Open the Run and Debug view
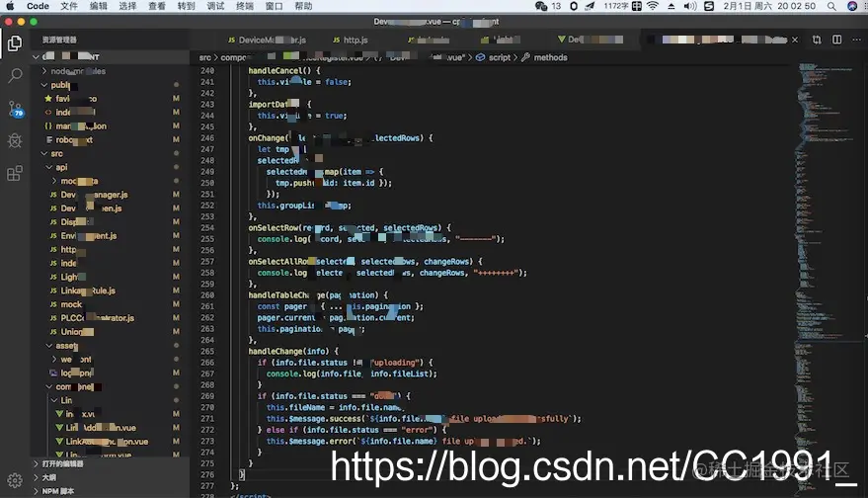Viewport: 868px width, 498px height. point(15,140)
